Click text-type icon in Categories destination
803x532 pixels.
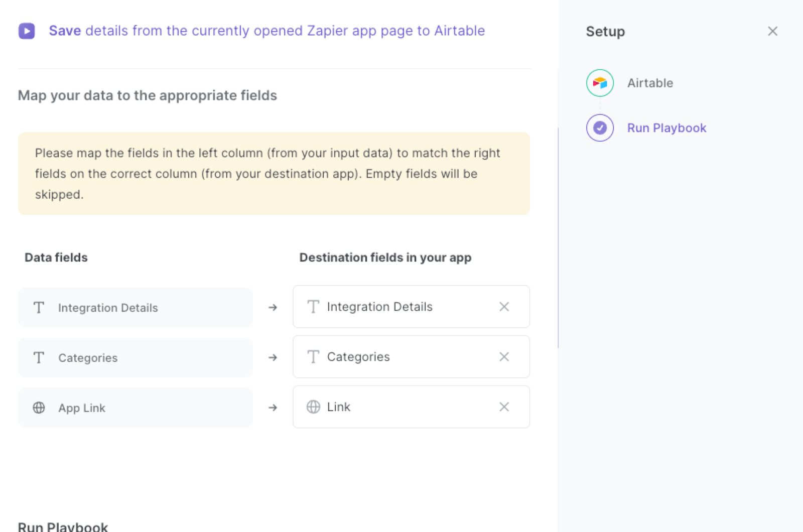click(x=313, y=357)
